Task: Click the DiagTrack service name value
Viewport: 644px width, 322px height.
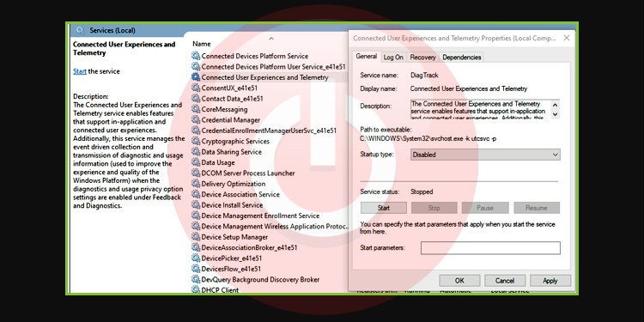Action: tap(424, 76)
